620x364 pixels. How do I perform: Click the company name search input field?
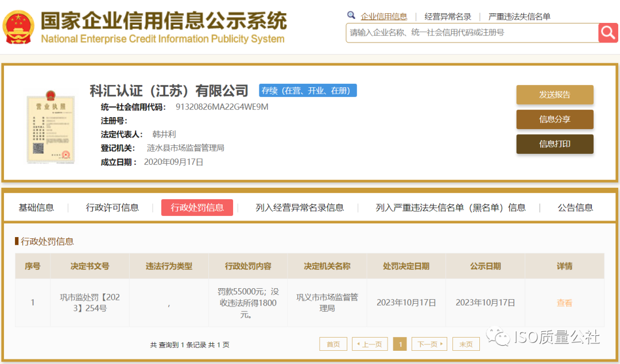tap(472, 33)
